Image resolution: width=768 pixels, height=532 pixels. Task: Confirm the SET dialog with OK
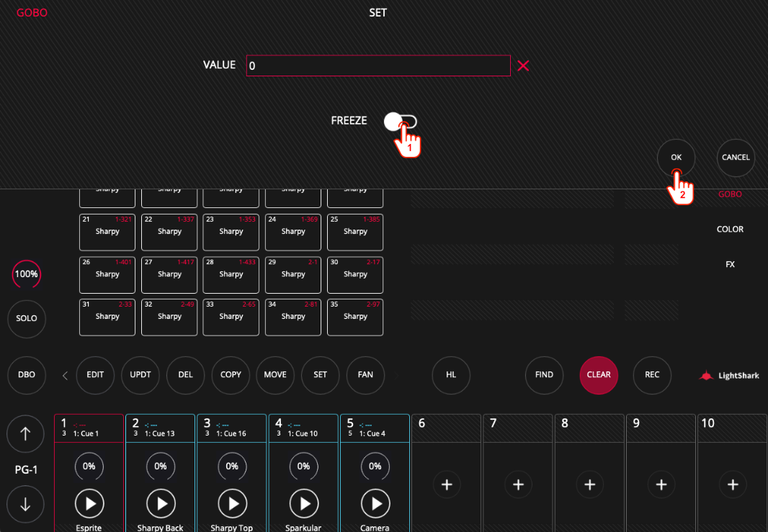676,158
